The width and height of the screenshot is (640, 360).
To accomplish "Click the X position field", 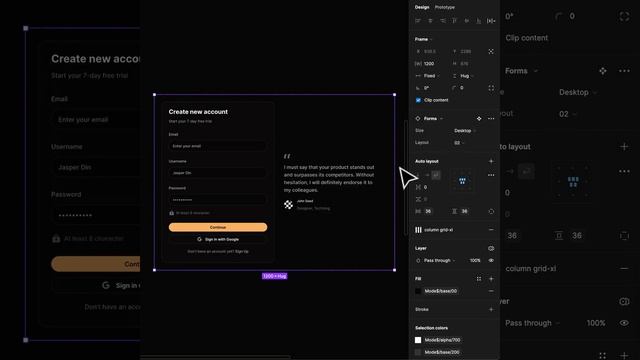I will tap(431, 51).
